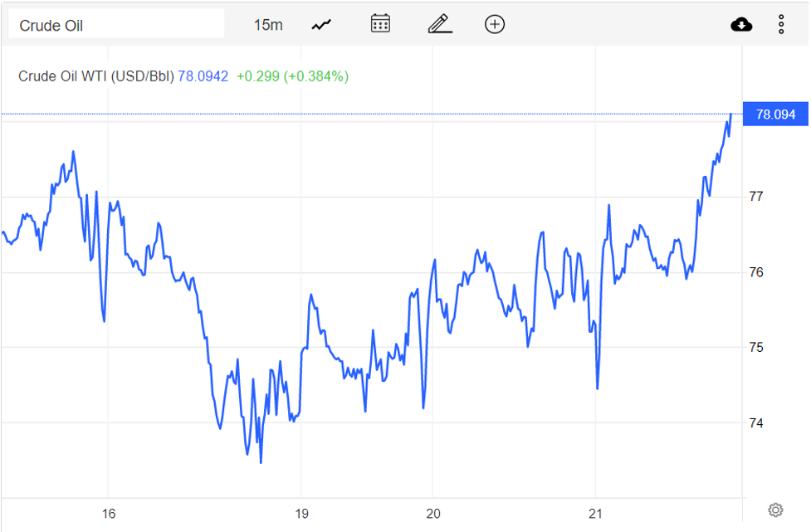Viewport: 811px width, 532px height.
Task: Click the 78.0942 legend price value
Action: pyautogui.click(x=203, y=76)
